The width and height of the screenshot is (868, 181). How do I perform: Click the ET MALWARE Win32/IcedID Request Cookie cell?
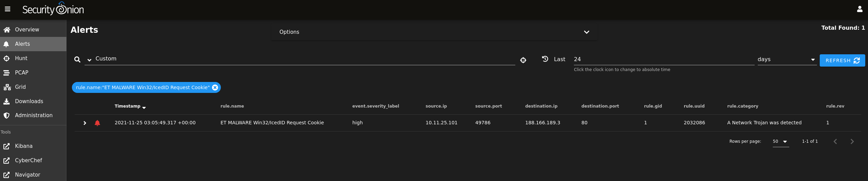(272, 123)
